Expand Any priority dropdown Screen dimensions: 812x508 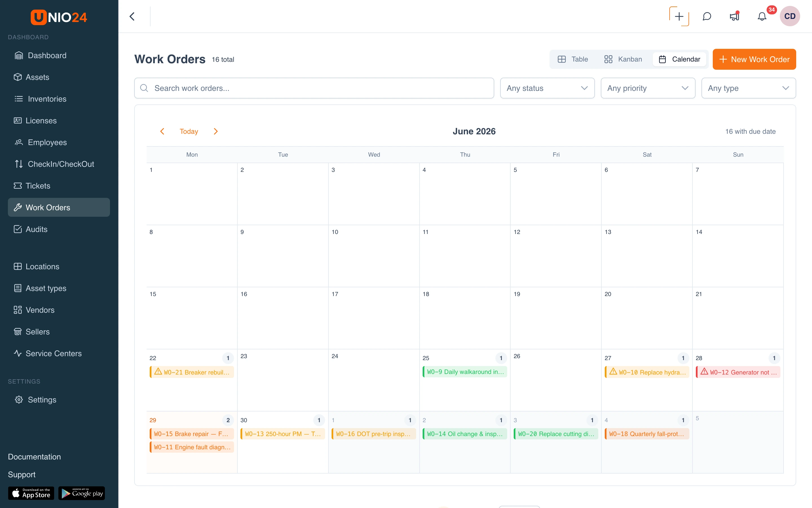(x=648, y=88)
